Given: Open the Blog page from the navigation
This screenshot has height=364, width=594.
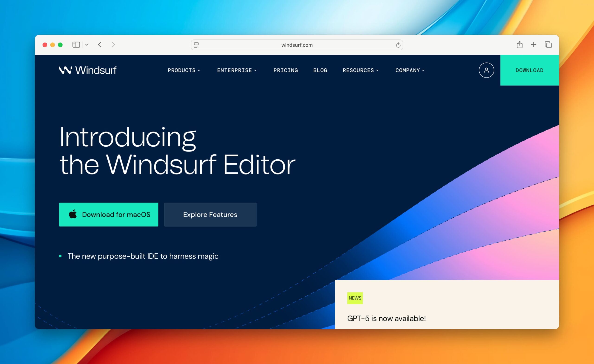Looking at the screenshot, I should 320,70.
